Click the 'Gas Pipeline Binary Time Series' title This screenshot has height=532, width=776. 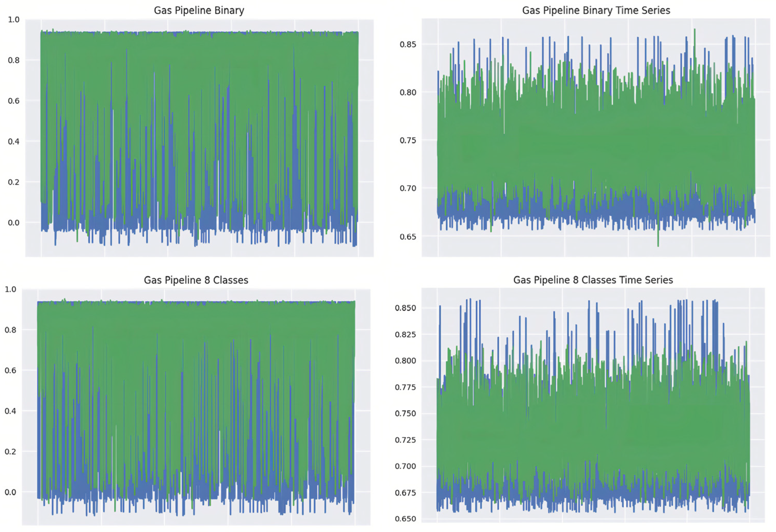click(596, 10)
